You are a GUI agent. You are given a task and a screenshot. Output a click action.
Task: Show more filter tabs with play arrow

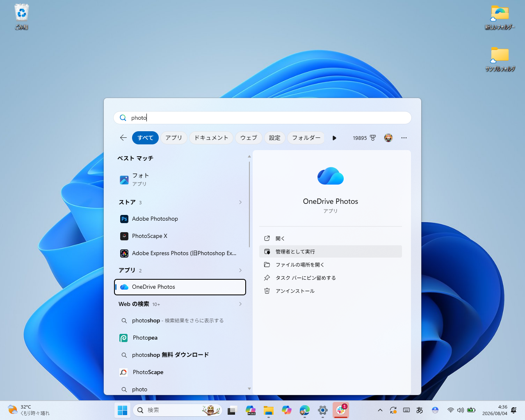(334, 138)
